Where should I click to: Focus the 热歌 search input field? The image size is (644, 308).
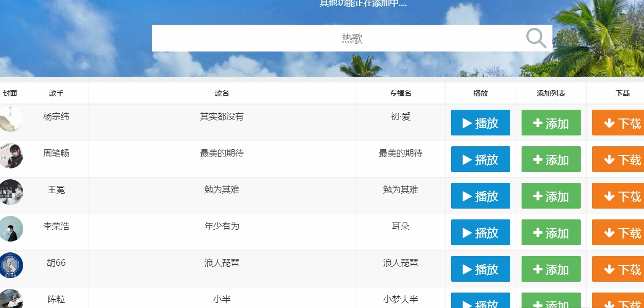point(352,38)
